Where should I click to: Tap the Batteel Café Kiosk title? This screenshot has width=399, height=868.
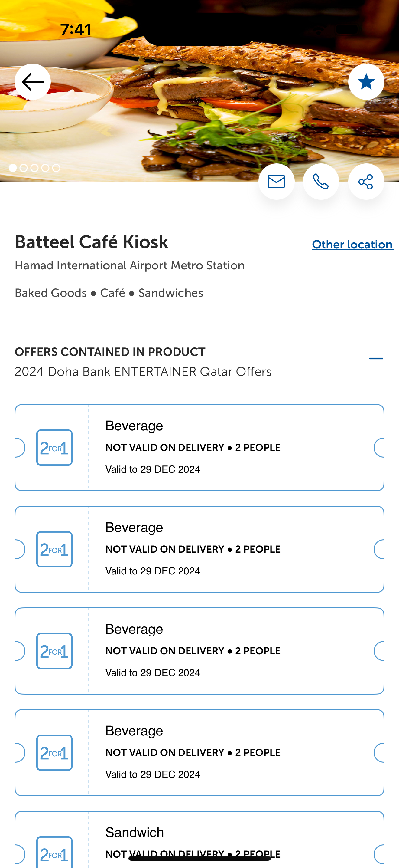[x=91, y=242]
